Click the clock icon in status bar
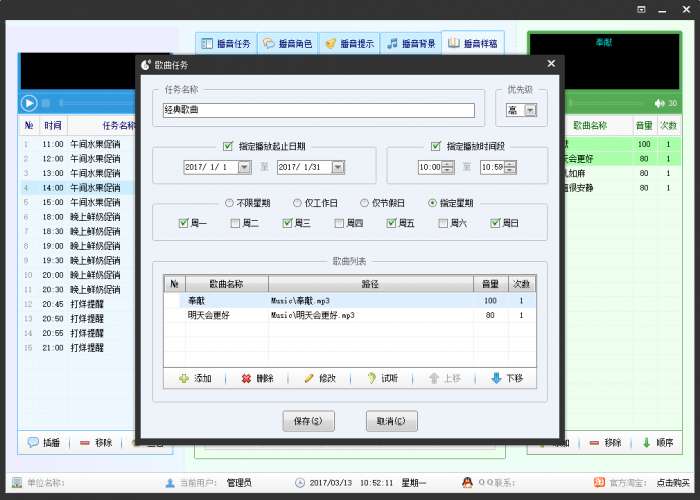This screenshot has height=500, width=700. (300, 483)
